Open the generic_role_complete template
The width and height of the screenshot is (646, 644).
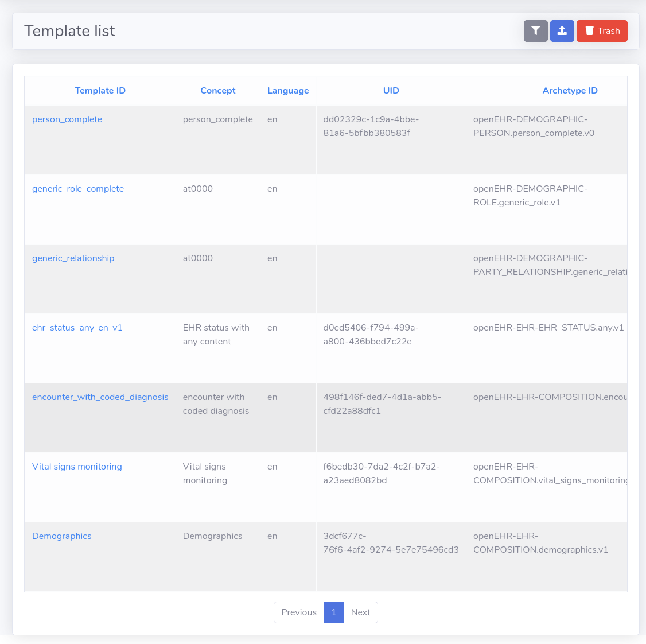point(78,189)
